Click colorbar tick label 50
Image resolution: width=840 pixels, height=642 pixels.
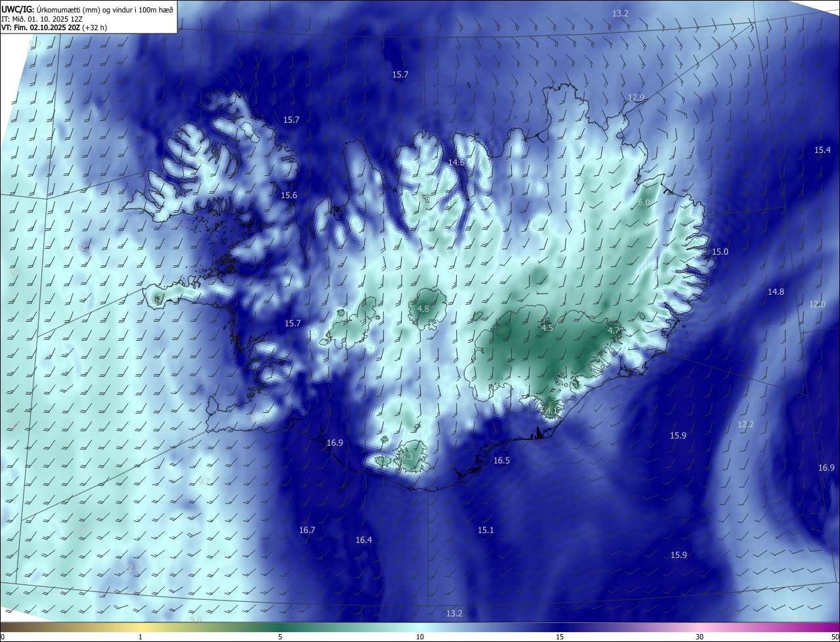pyautogui.click(x=835, y=637)
